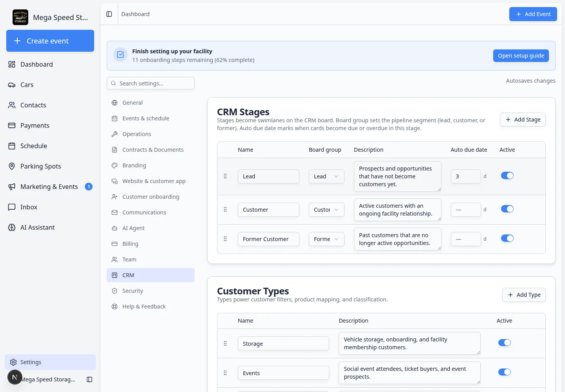
Task: Open Contracts & Documents settings
Action: pyautogui.click(x=151, y=150)
